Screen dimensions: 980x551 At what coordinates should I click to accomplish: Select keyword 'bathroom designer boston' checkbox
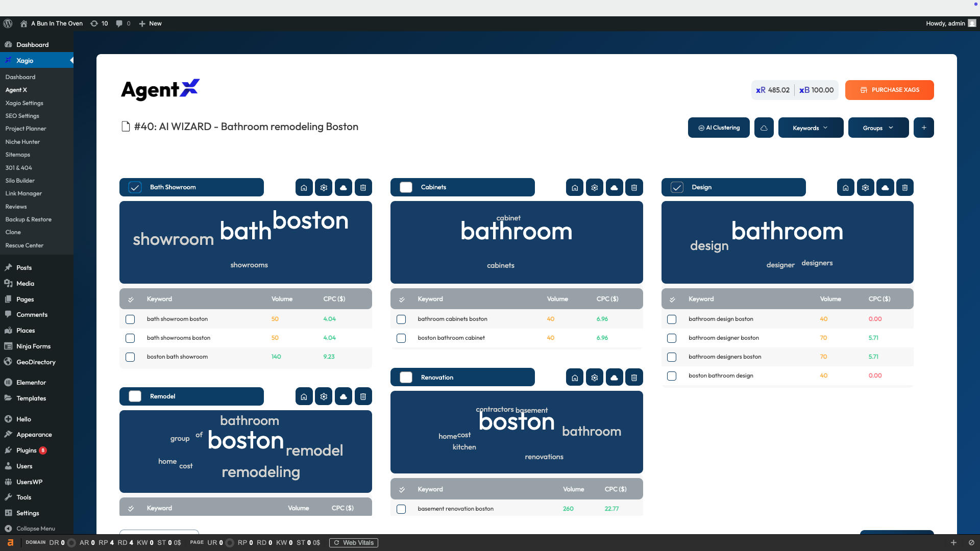tap(672, 338)
